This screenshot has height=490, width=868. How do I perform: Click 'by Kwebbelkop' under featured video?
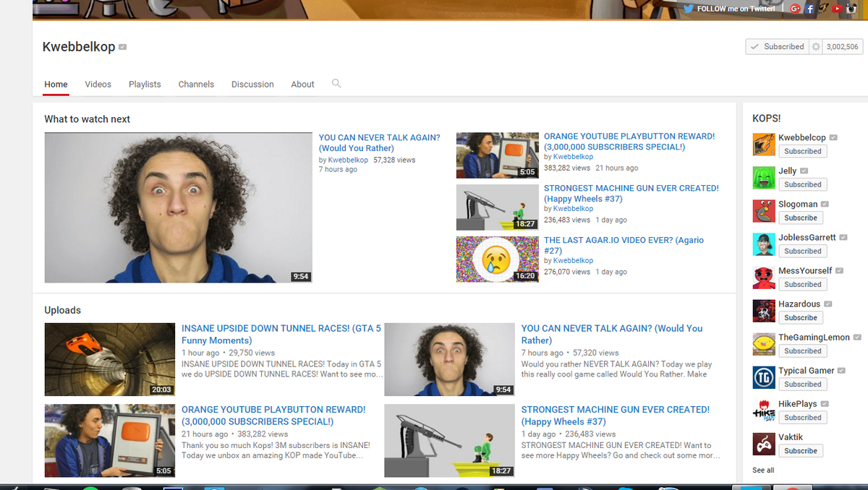click(x=344, y=160)
